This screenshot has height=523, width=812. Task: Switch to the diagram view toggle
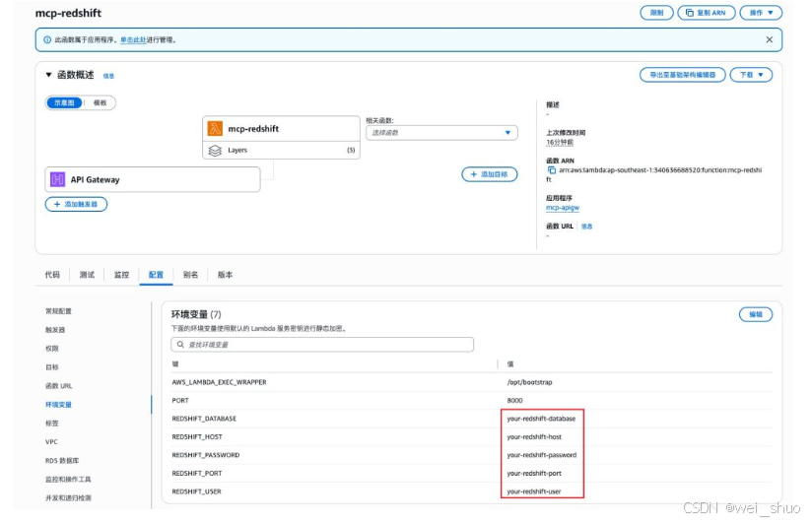[x=64, y=102]
